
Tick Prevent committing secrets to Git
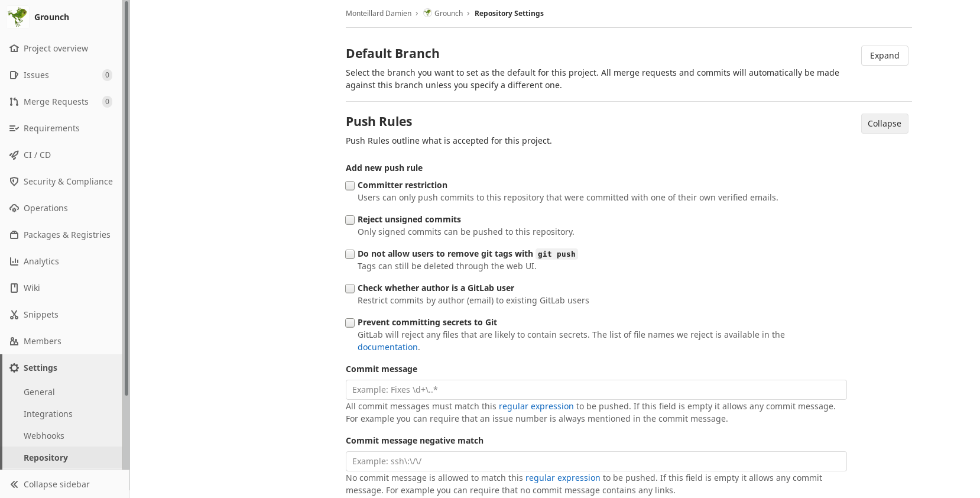click(x=350, y=323)
